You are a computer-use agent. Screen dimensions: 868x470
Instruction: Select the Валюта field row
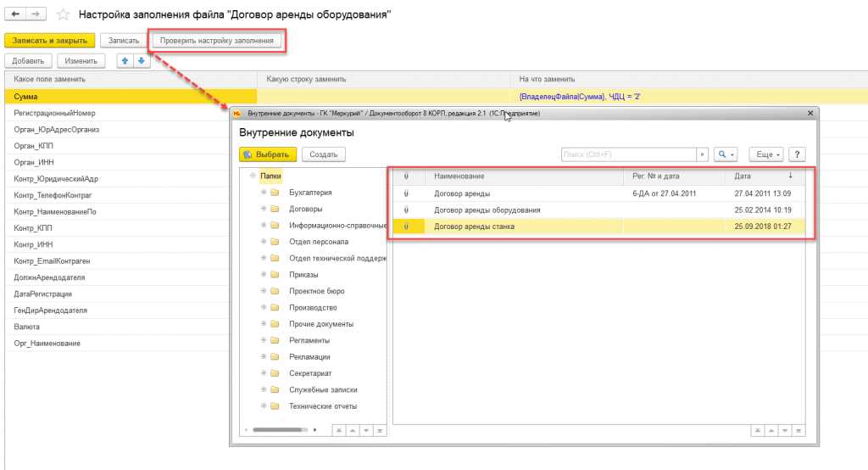click(117, 327)
